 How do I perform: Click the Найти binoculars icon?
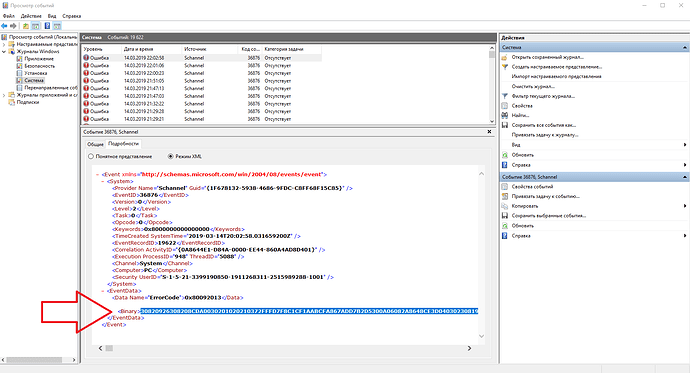pos(505,115)
